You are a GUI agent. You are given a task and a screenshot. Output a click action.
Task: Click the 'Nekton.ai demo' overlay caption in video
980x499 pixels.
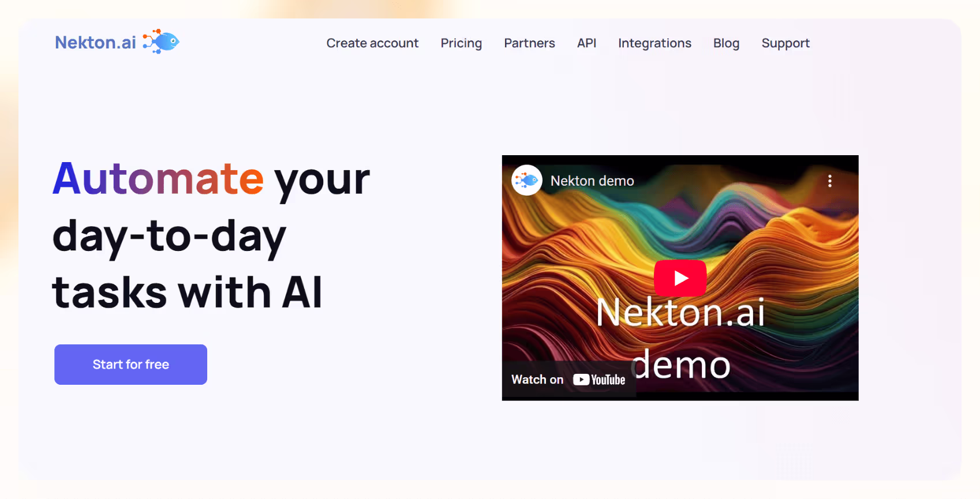680,339
